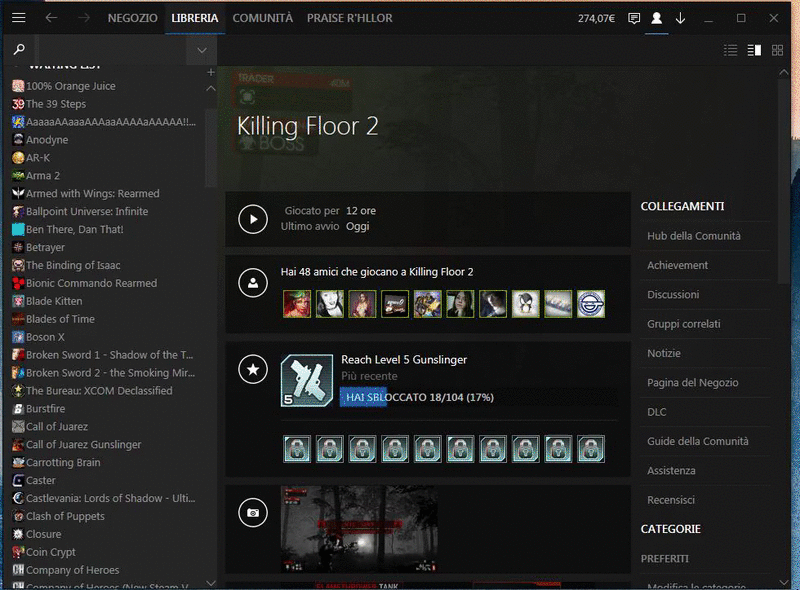This screenshot has height=590, width=800.
Task: Click achievement progress bar 18/104
Action: point(479,397)
